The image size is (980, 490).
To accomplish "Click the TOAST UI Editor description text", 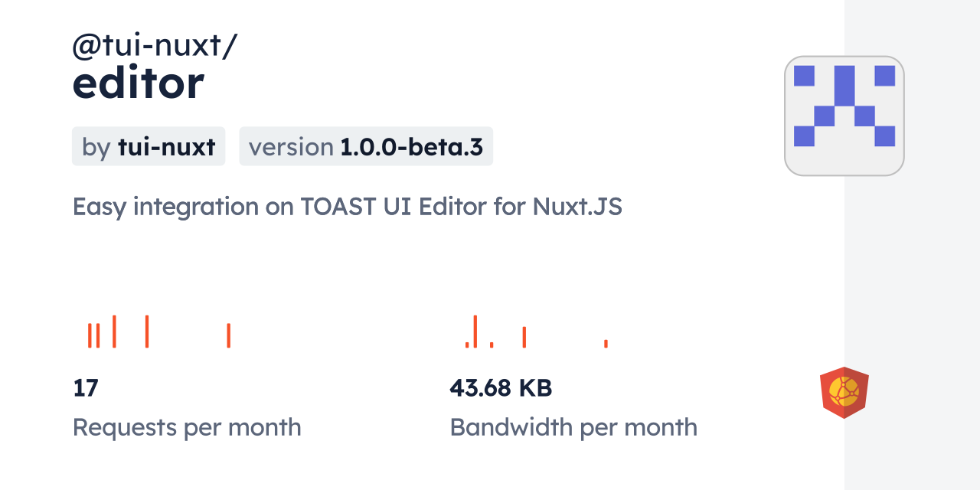I will (347, 207).
